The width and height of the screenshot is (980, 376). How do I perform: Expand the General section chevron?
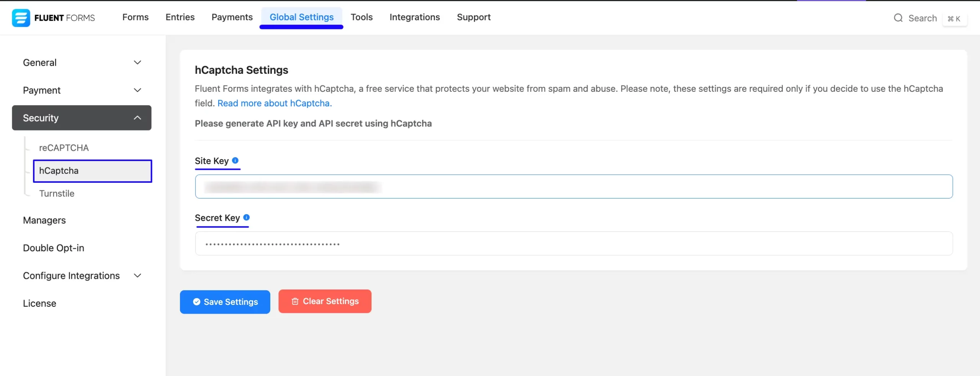tap(137, 62)
